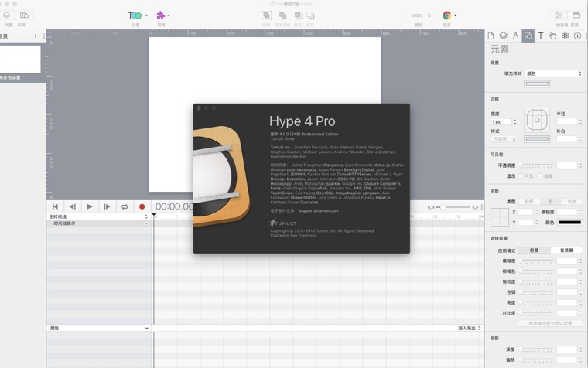Choose backdrop (背景幕) filter apply mode
Image resolution: width=588 pixels, height=368 pixels.
pos(566,250)
